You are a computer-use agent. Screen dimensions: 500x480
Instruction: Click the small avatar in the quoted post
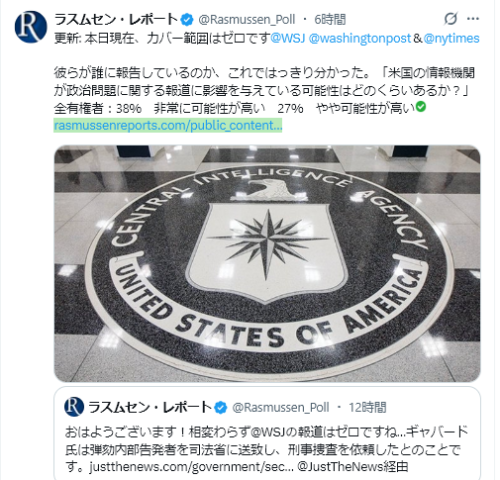click(74, 407)
